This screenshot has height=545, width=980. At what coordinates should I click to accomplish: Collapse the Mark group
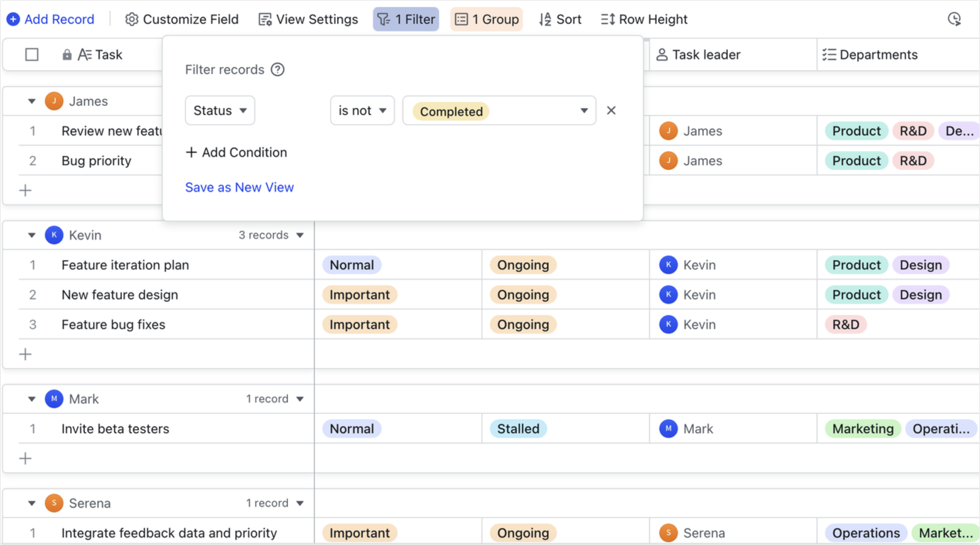[x=32, y=399]
